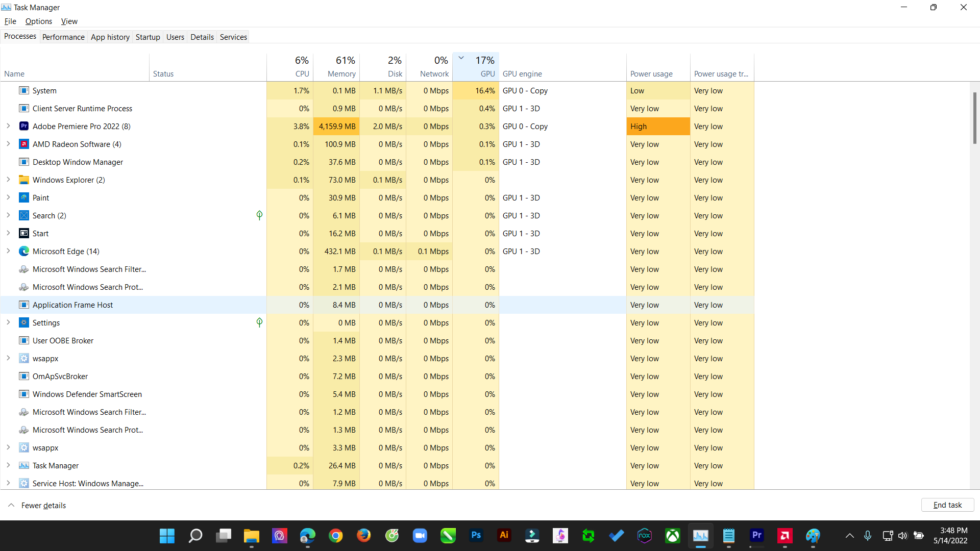Screen dimensions: 980x551
Task: Switch to the Performance tab
Action: (x=63, y=37)
